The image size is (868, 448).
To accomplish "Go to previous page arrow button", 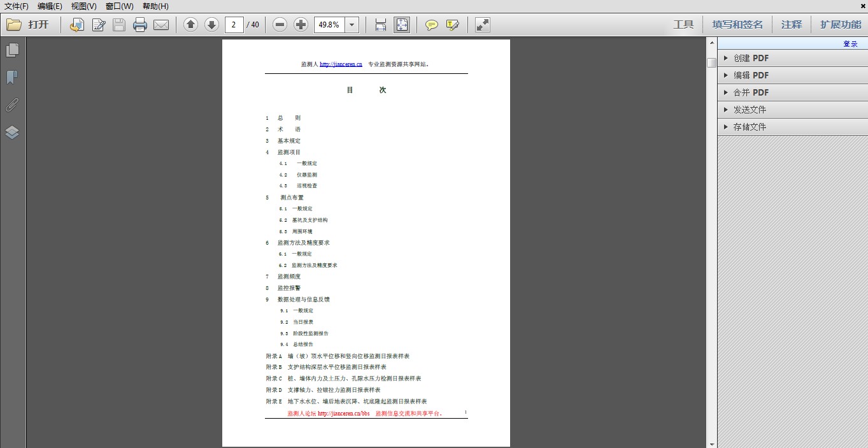I will pyautogui.click(x=190, y=25).
